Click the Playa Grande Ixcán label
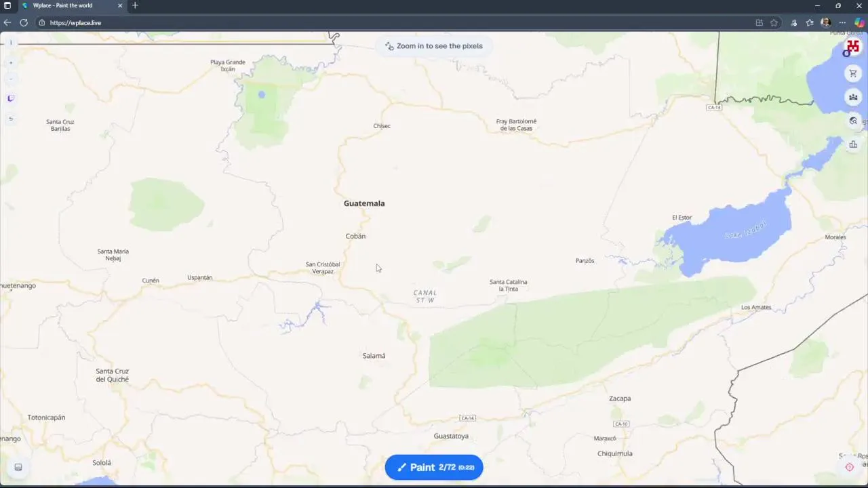Viewport: 868px width, 488px height. [x=228, y=65]
